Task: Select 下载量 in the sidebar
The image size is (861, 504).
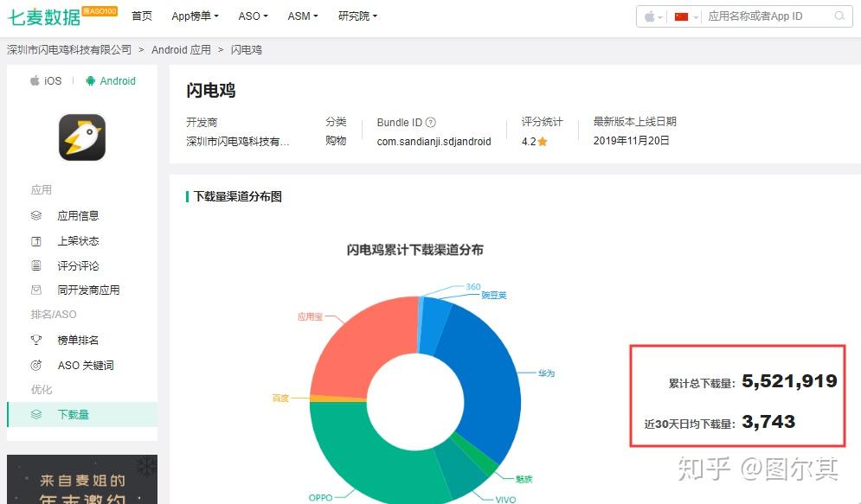Action: [82, 414]
